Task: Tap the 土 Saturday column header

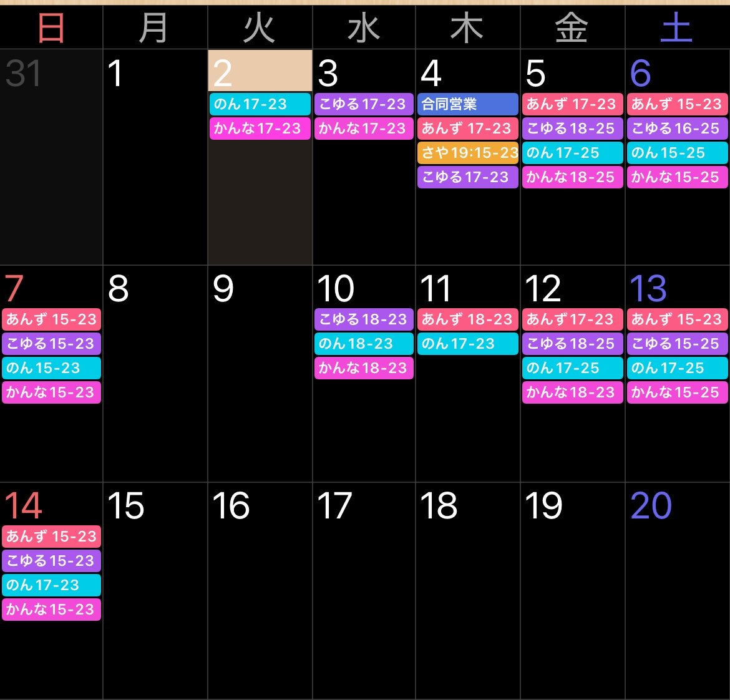Action: point(676,27)
